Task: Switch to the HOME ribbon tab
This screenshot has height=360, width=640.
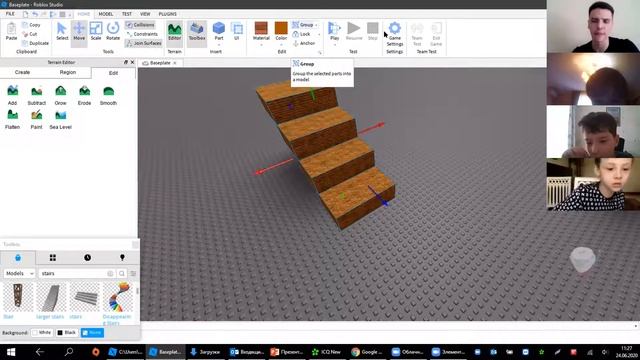Action: pos(83,14)
